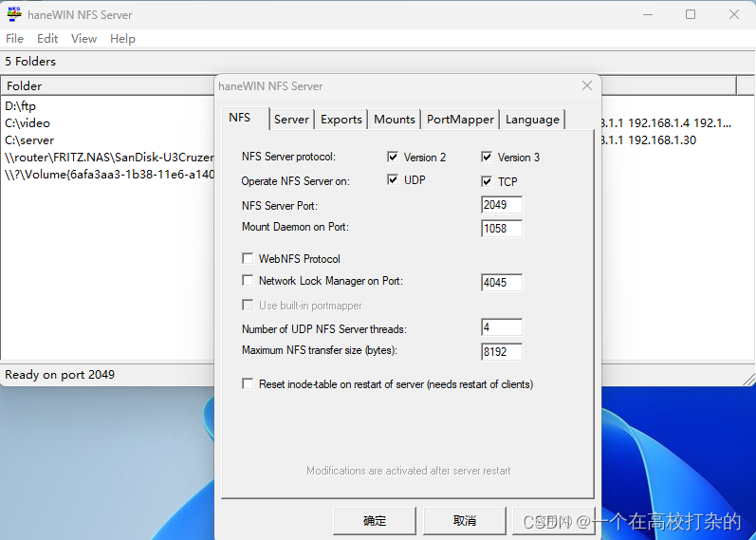Click the Mount Daemon port field 1058

point(502,229)
